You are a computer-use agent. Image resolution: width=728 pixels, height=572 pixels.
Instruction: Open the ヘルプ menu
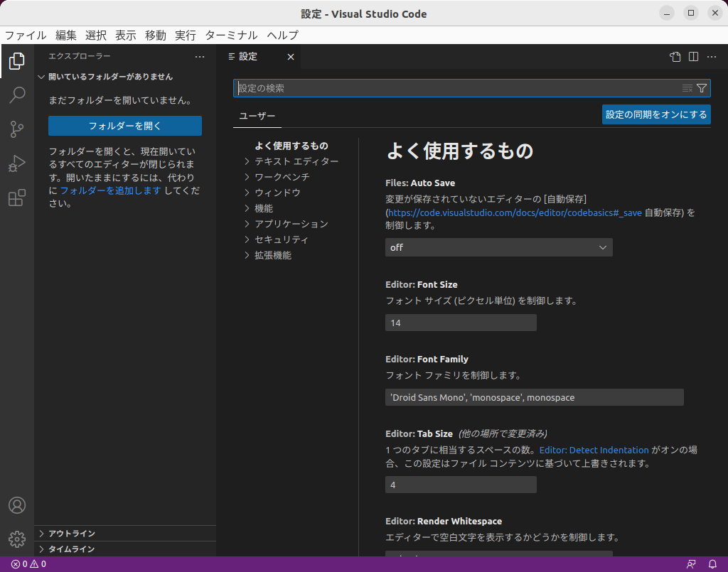(x=283, y=36)
